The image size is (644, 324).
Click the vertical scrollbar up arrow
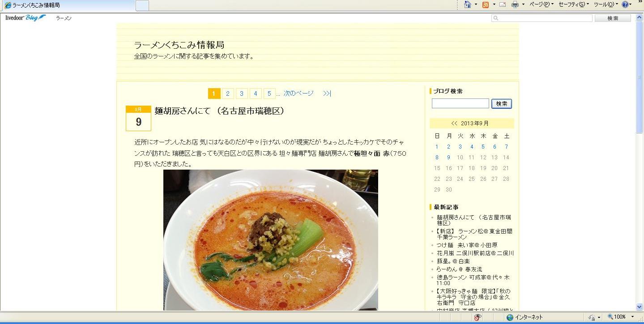pos(640,17)
